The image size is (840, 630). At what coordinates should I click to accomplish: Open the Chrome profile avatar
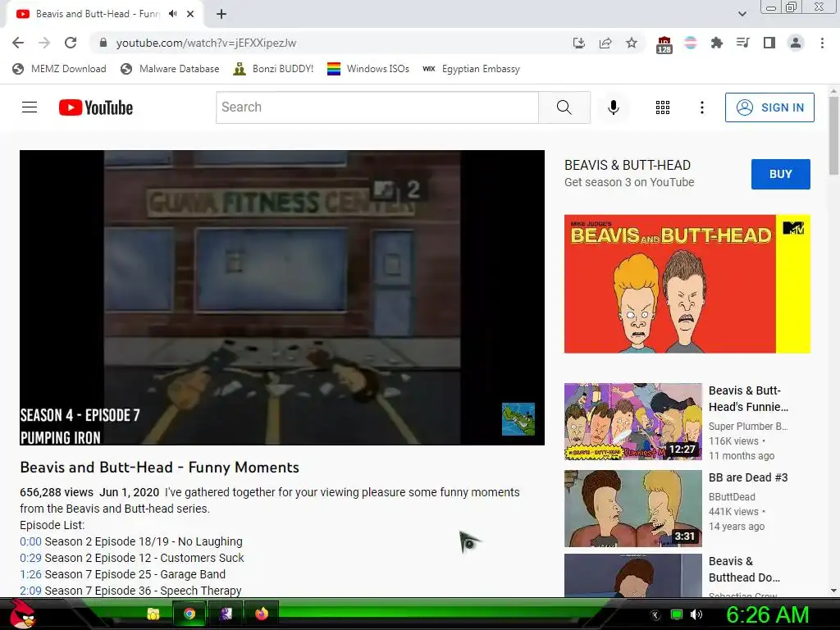point(796,43)
